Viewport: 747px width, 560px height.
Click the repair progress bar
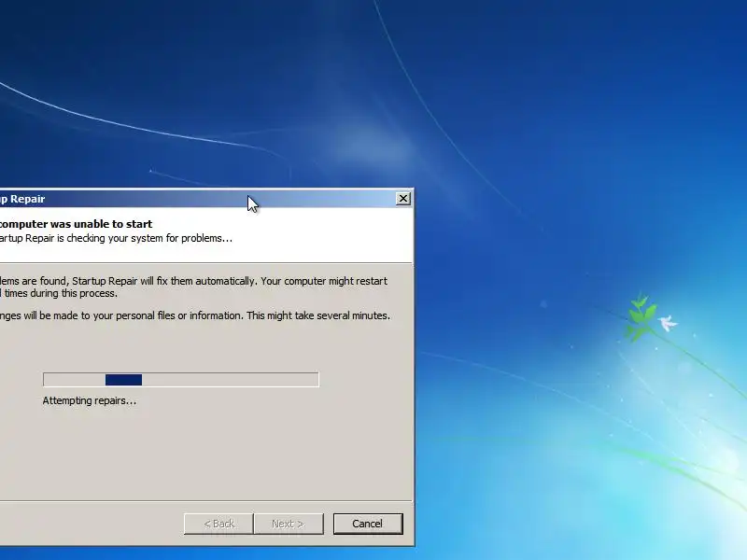pos(181,380)
